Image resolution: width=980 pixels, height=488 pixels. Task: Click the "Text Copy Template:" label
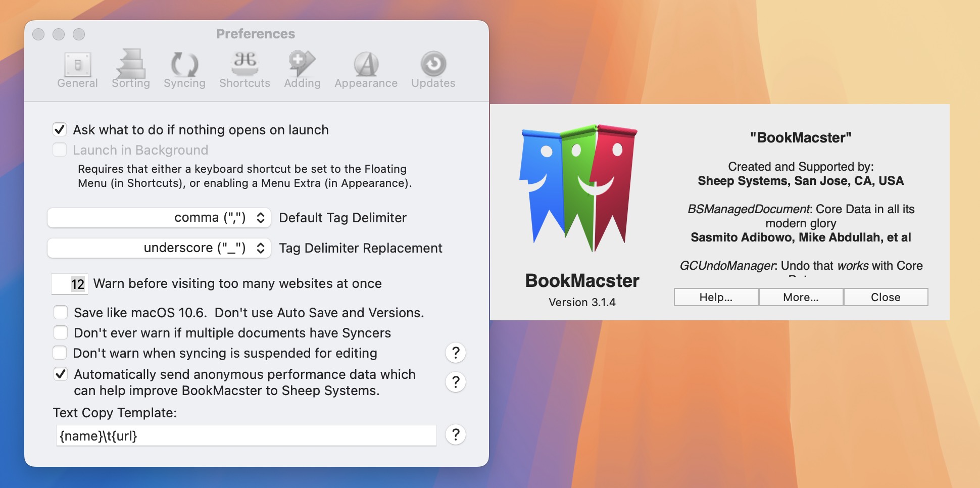(x=115, y=413)
